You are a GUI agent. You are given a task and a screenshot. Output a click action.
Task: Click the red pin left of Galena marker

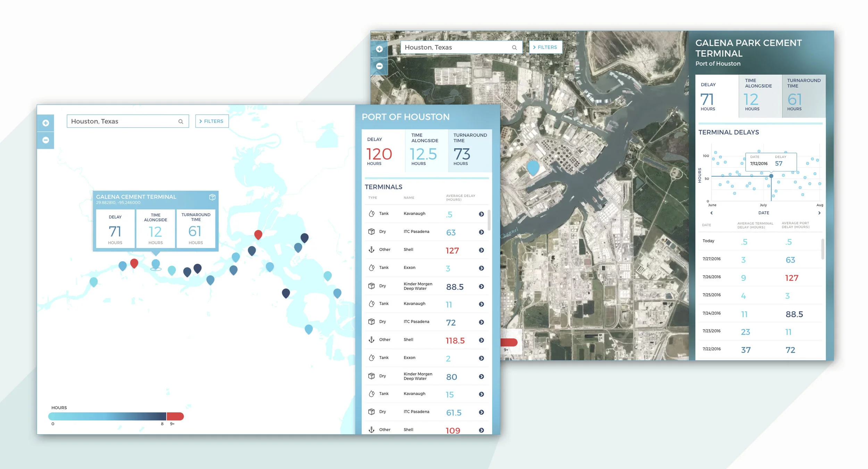click(x=134, y=263)
